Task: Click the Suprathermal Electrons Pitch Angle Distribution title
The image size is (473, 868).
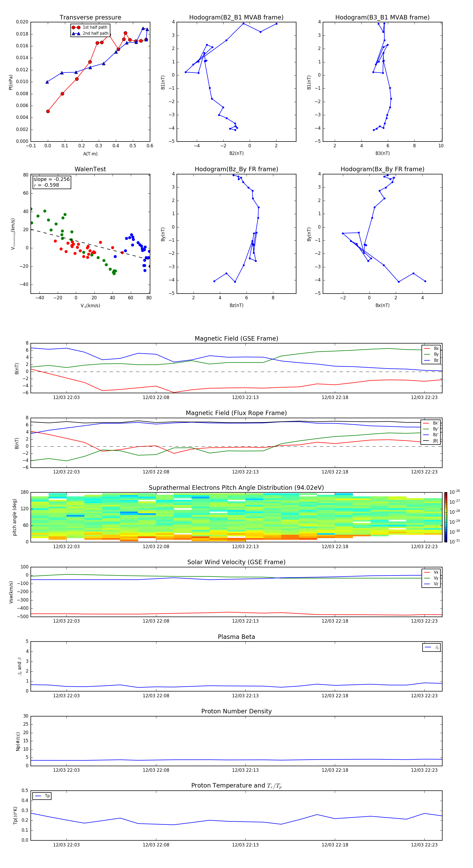Action: click(x=236, y=488)
